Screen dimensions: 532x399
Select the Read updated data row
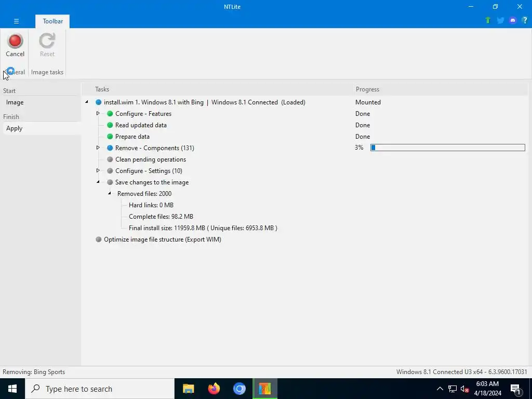141,125
